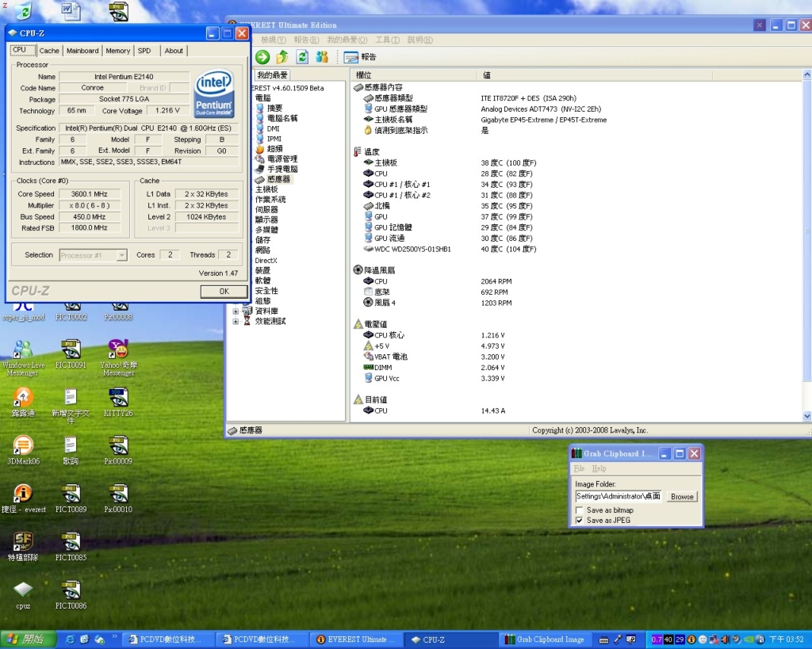
Task: Select the 3DMark06 desktop icon
Action: point(23,450)
